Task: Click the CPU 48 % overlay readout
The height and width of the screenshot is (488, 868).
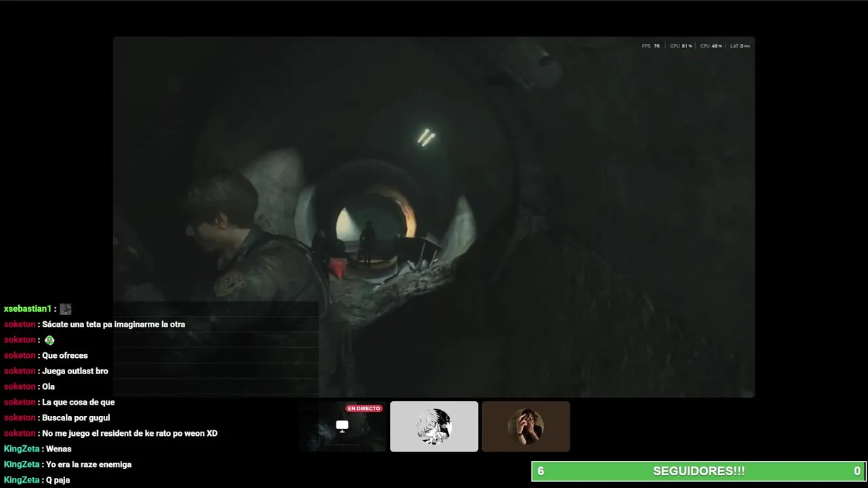Action: pos(711,46)
